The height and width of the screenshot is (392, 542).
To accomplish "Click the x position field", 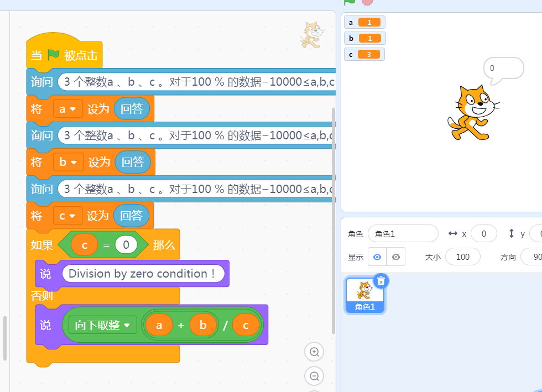I will [483, 234].
